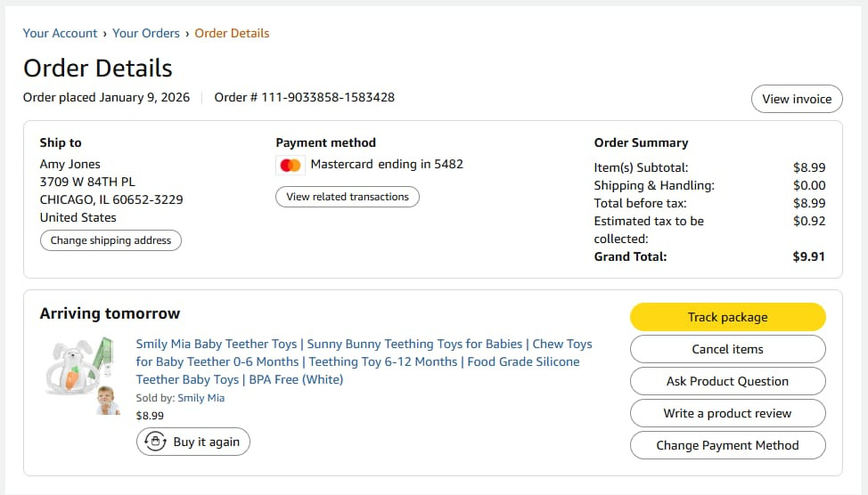Open Your Orders breadcrumb link

(x=146, y=33)
